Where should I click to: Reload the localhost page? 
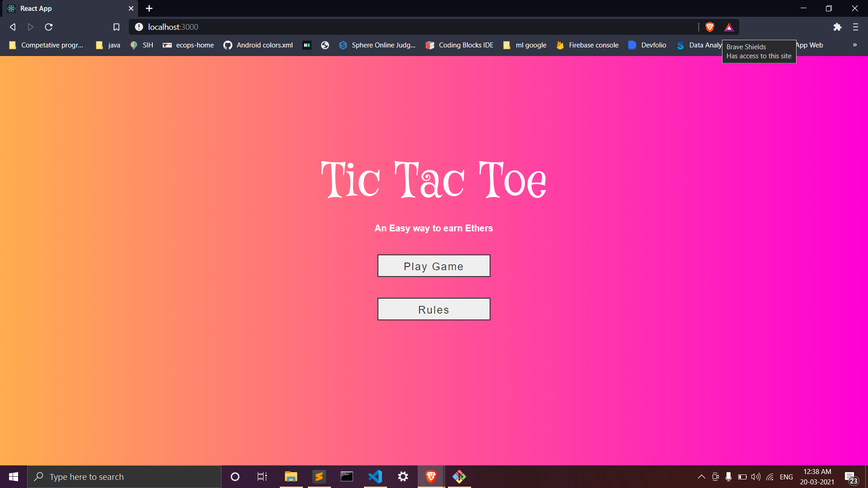point(49,27)
